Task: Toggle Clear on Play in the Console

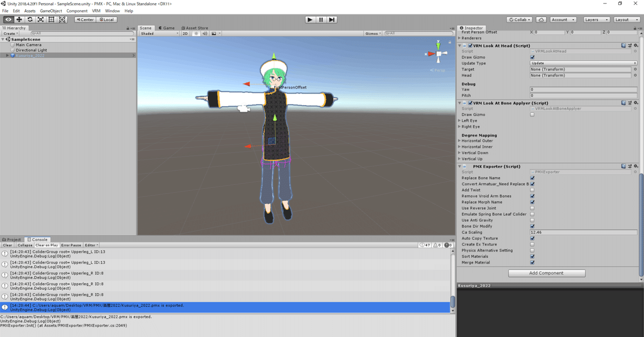Action: 47,245
